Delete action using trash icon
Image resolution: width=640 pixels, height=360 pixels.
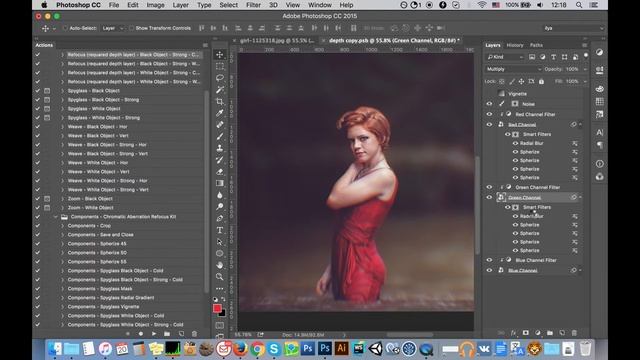(194, 333)
